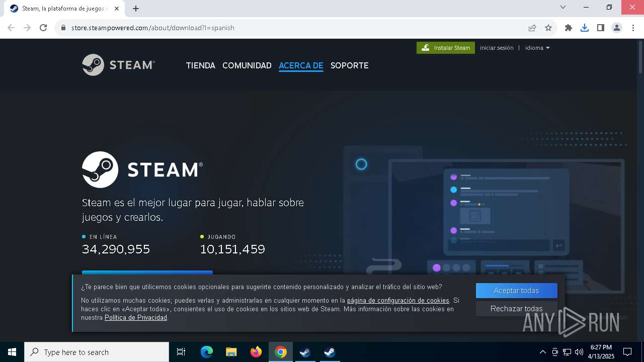Launch Firefox from the taskbar

[x=256, y=352]
